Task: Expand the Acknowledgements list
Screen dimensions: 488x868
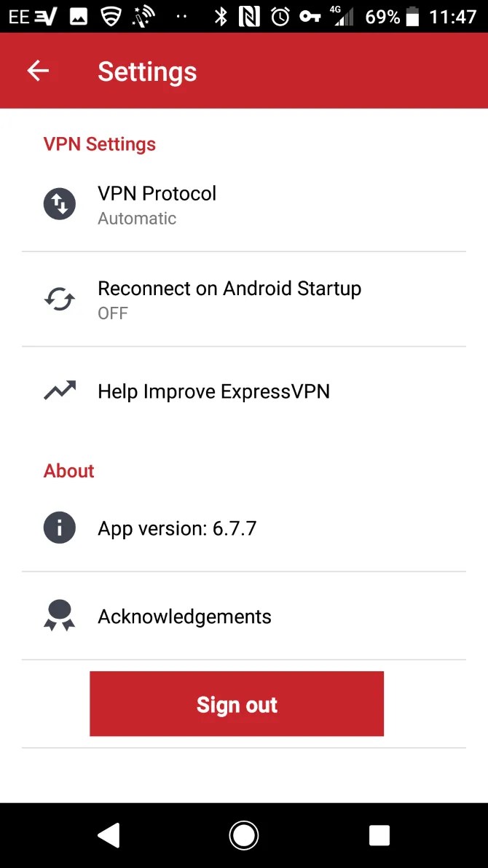Action: click(x=244, y=616)
